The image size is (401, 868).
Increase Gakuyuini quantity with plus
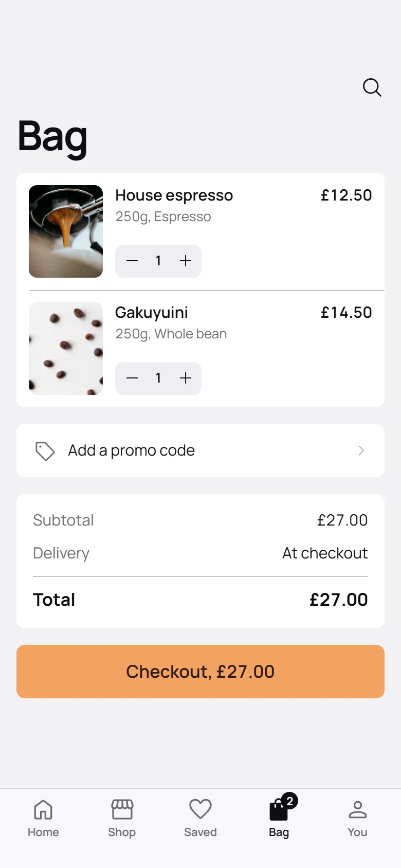(186, 378)
